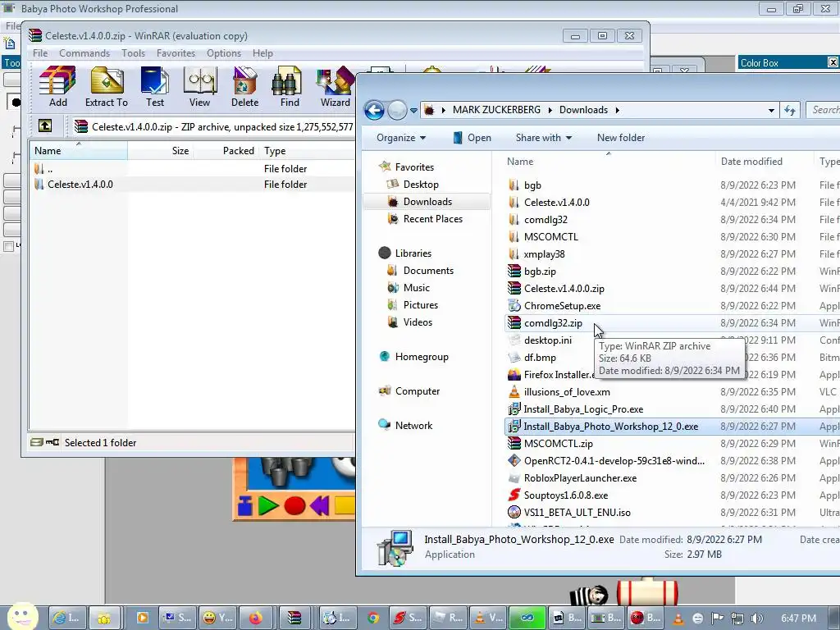Open WinRAR File menu
840x630 pixels.
pos(40,53)
